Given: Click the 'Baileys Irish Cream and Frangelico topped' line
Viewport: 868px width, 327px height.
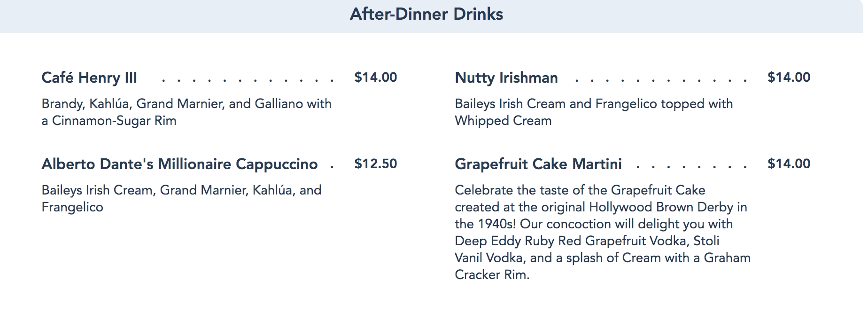Looking at the screenshot, I should tap(594, 104).
